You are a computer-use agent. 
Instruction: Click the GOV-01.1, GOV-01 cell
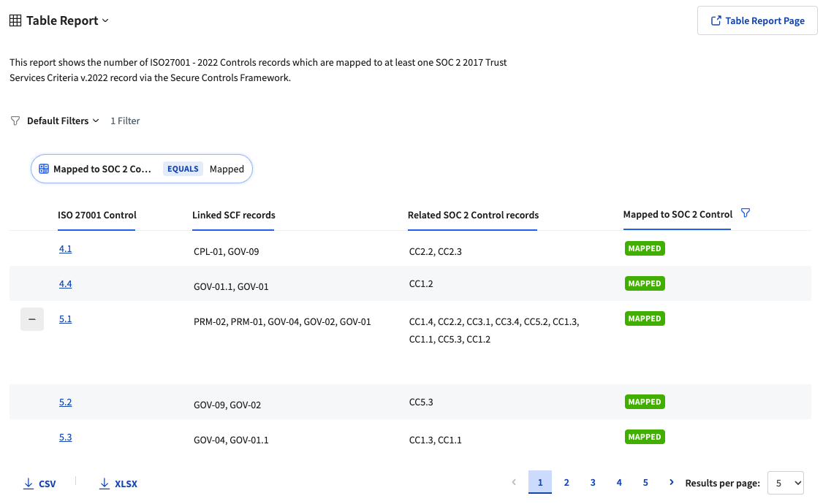pyautogui.click(x=231, y=287)
